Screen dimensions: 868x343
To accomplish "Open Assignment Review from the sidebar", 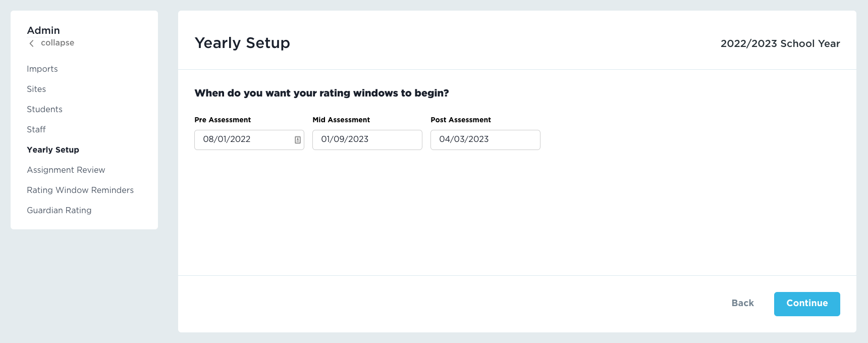I will click(x=66, y=170).
